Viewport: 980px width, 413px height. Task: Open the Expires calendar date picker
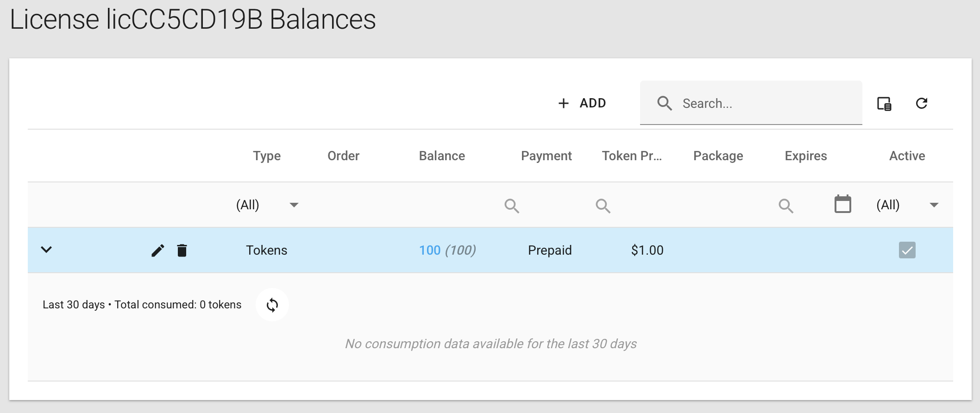coord(842,204)
